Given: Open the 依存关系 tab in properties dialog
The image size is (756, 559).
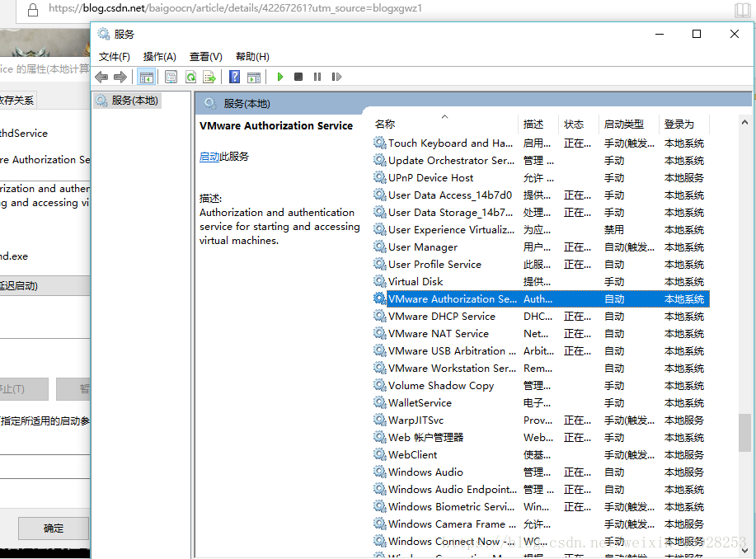Looking at the screenshot, I should tap(17, 101).
